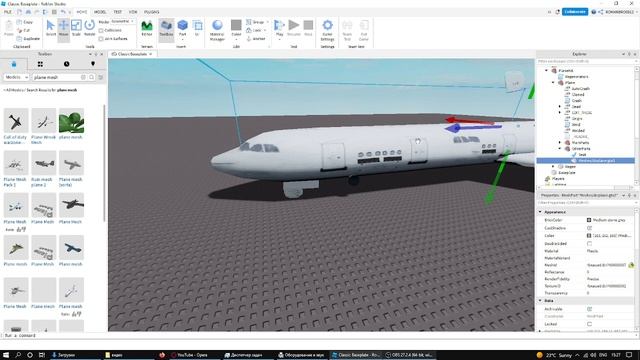The width and height of the screenshot is (640, 360).
Task: Open Game Settings
Action: [327, 30]
